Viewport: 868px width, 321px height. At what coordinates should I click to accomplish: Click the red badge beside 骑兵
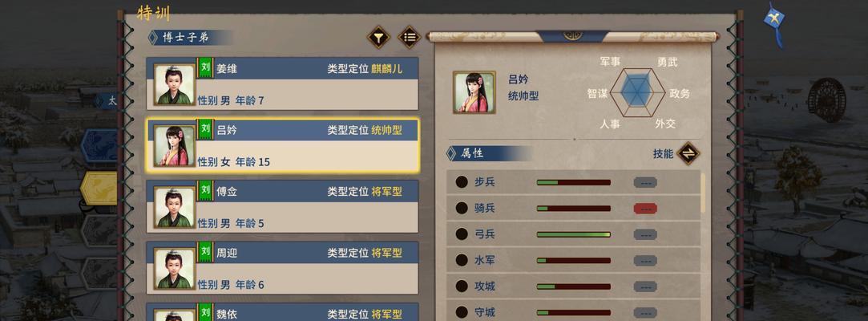point(645,209)
